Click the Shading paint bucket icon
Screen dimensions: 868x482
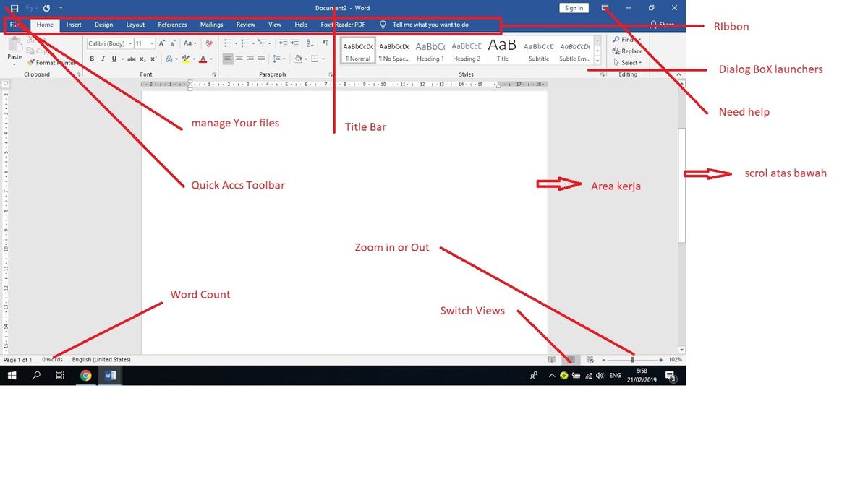point(297,59)
